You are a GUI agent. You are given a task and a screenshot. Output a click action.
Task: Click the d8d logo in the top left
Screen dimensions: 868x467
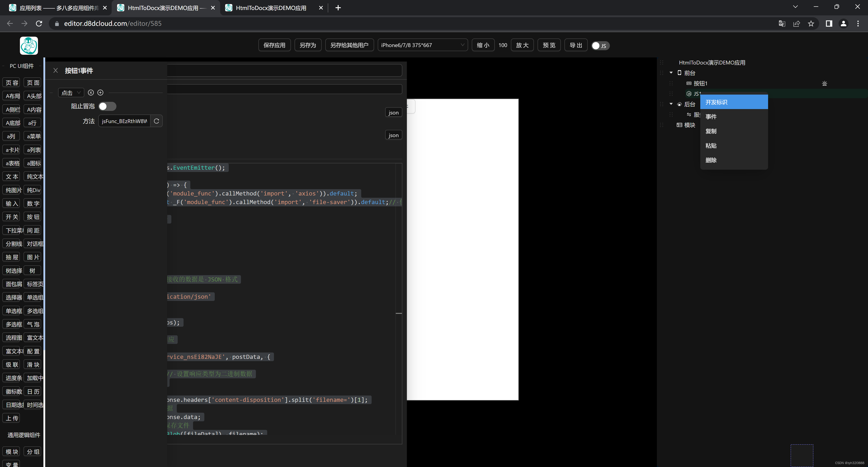click(x=29, y=46)
